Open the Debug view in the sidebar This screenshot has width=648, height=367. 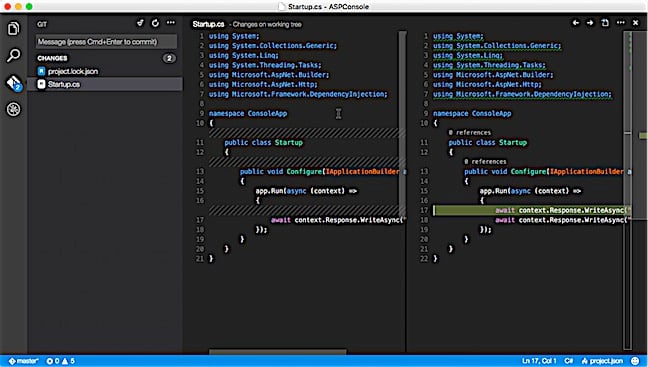(x=13, y=110)
